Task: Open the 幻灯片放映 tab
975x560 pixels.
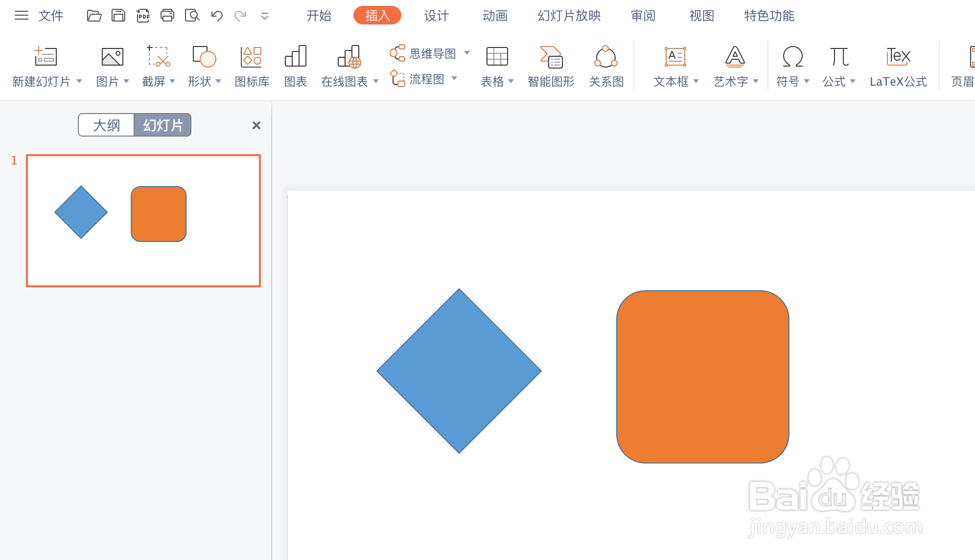Action: tap(569, 16)
